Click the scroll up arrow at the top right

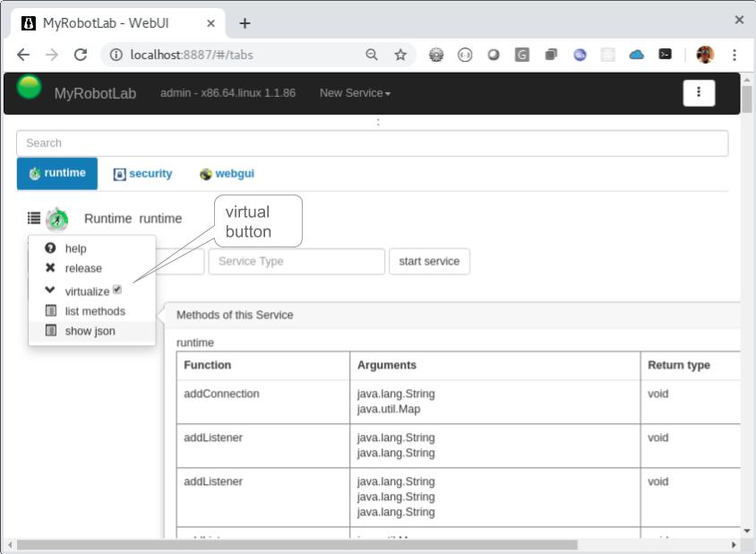click(747, 80)
